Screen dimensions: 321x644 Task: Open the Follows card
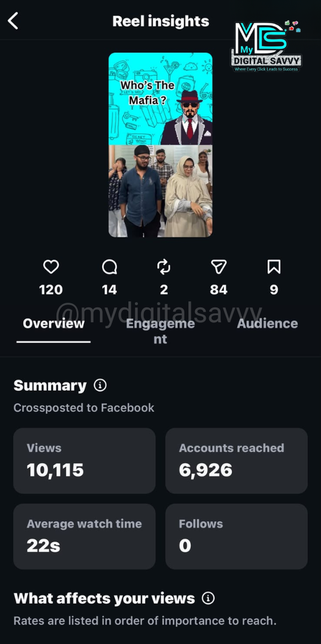point(237,536)
